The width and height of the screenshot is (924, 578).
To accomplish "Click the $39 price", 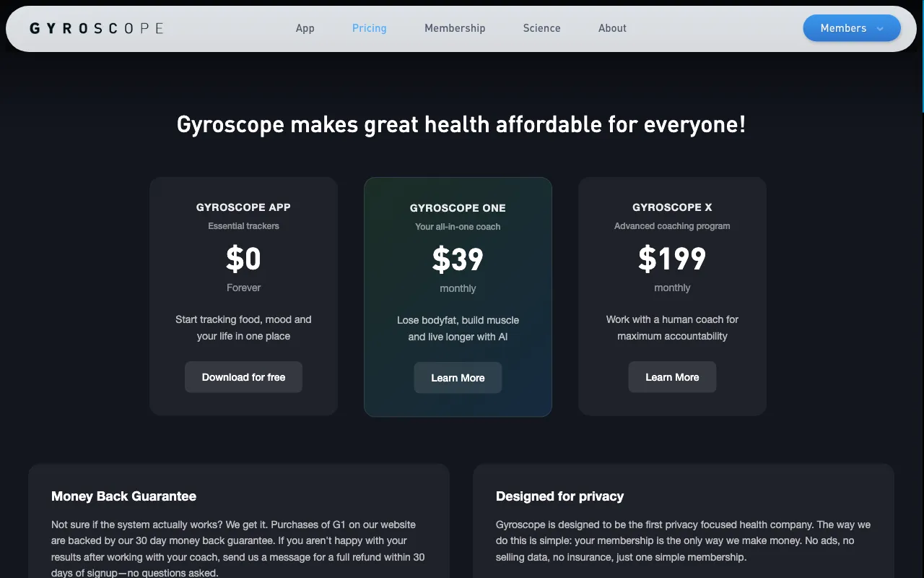I will [458, 259].
